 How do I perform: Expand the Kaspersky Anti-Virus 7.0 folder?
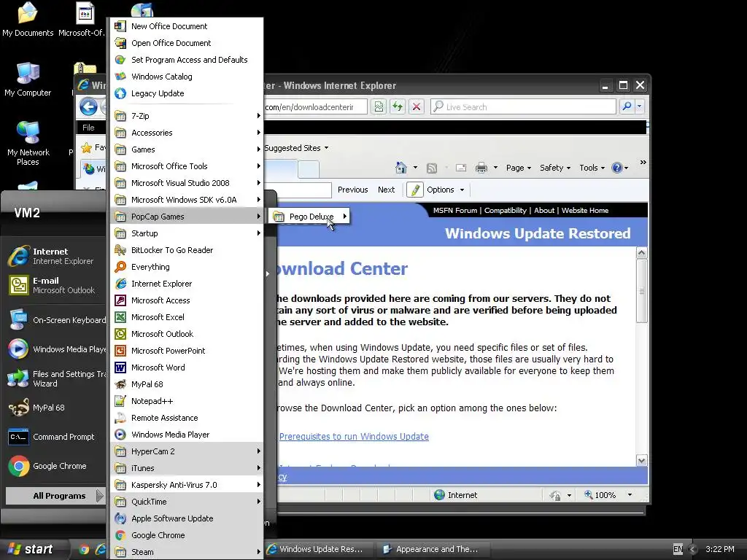(186, 485)
